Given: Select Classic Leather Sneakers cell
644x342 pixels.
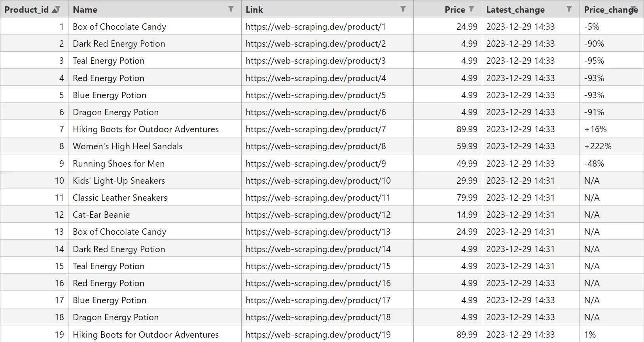Looking at the screenshot, I should pos(155,198).
